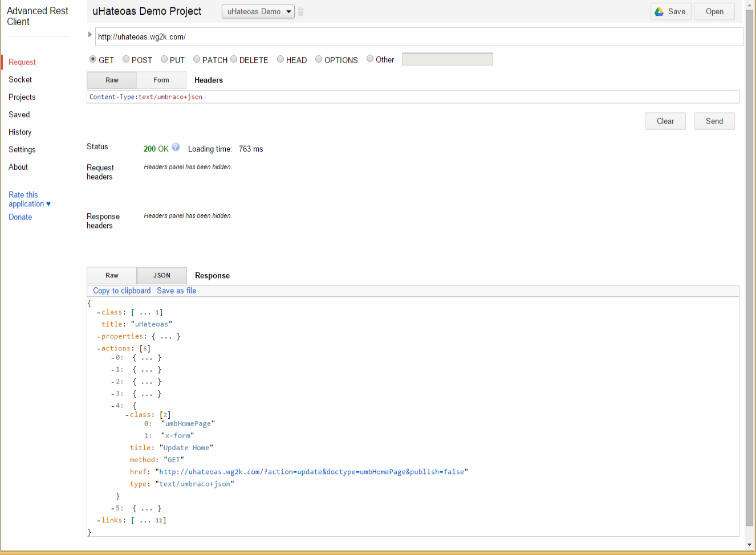This screenshot has width=756, height=555.
Task: Expand action item 3 in the JSON tree
Action: [113, 394]
